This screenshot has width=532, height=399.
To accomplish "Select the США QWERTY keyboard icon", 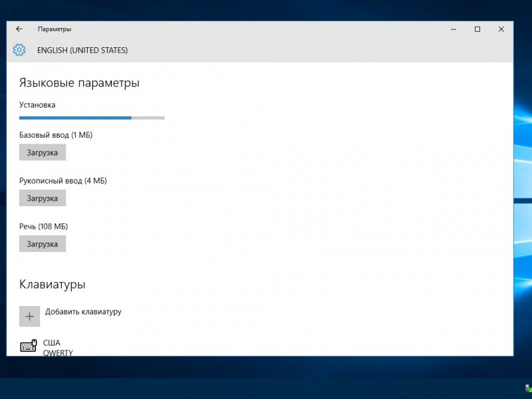I will (x=29, y=346).
